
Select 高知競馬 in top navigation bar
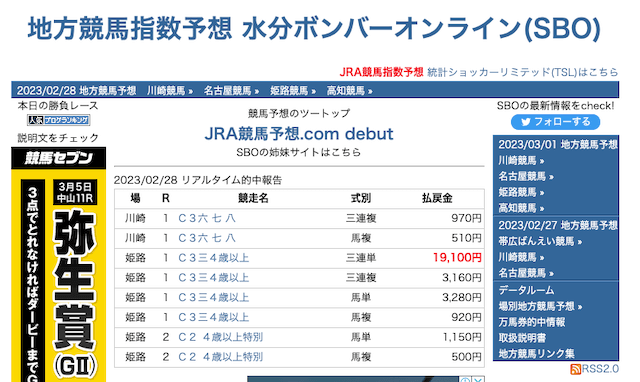349,91
